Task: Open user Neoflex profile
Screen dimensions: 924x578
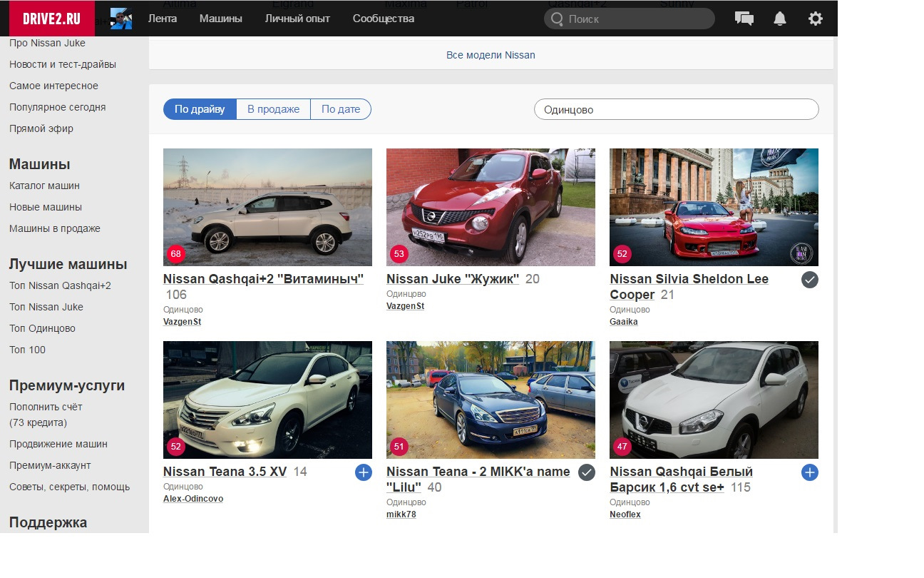Action: 625,514
